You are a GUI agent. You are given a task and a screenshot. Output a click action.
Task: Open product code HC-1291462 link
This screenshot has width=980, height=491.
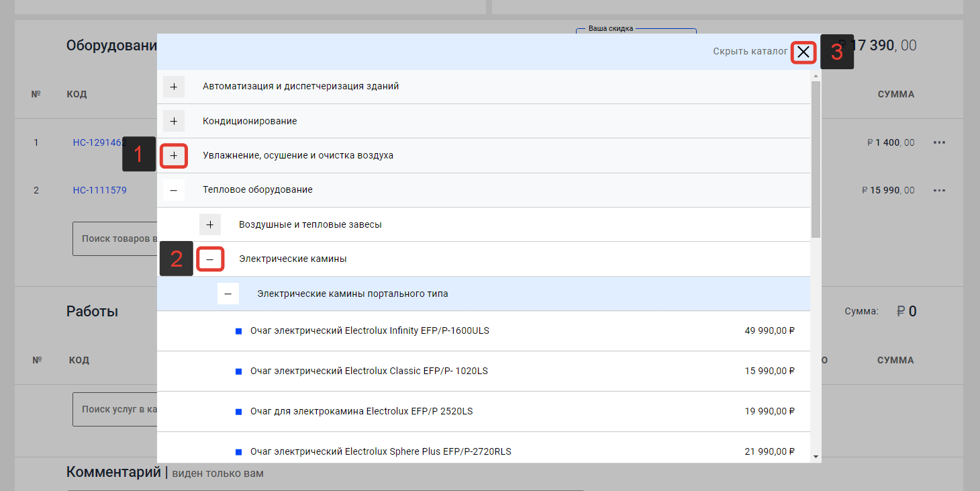[x=99, y=142]
